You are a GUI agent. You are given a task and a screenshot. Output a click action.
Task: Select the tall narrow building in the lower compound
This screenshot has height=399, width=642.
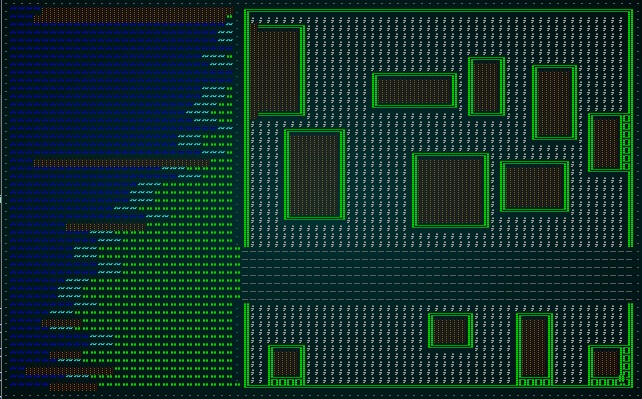click(535, 349)
